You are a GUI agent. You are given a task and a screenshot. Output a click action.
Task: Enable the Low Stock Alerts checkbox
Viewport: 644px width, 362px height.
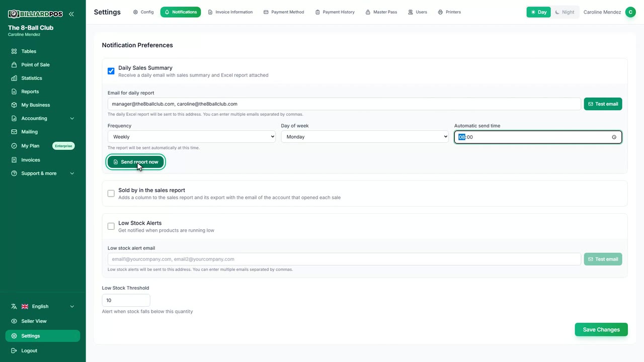[111, 226]
